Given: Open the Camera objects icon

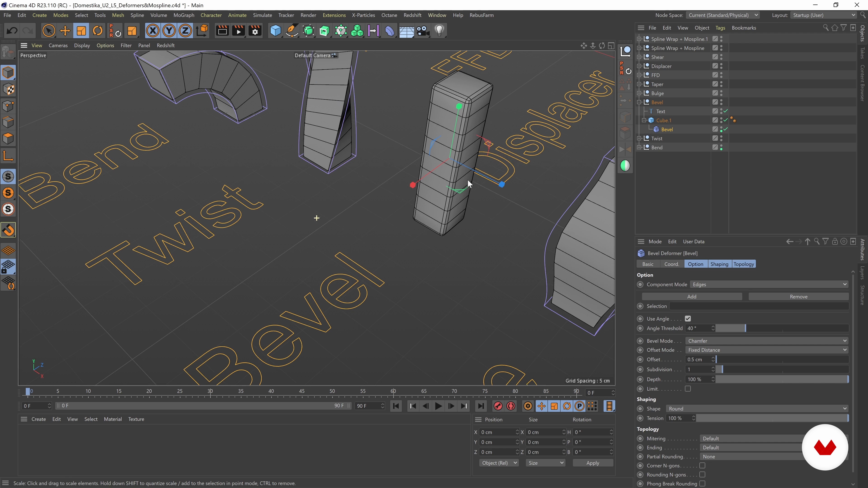Looking at the screenshot, I should point(423,31).
